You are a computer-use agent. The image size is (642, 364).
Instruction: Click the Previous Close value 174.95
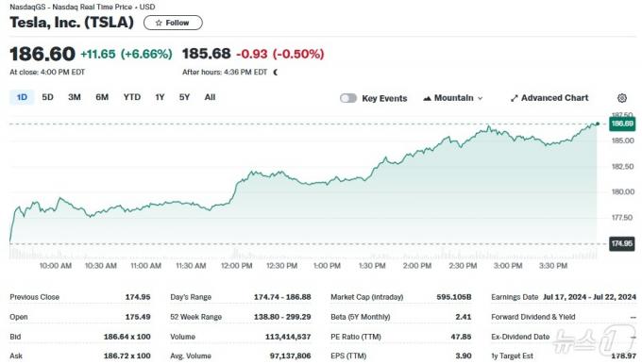click(x=138, y=297)
